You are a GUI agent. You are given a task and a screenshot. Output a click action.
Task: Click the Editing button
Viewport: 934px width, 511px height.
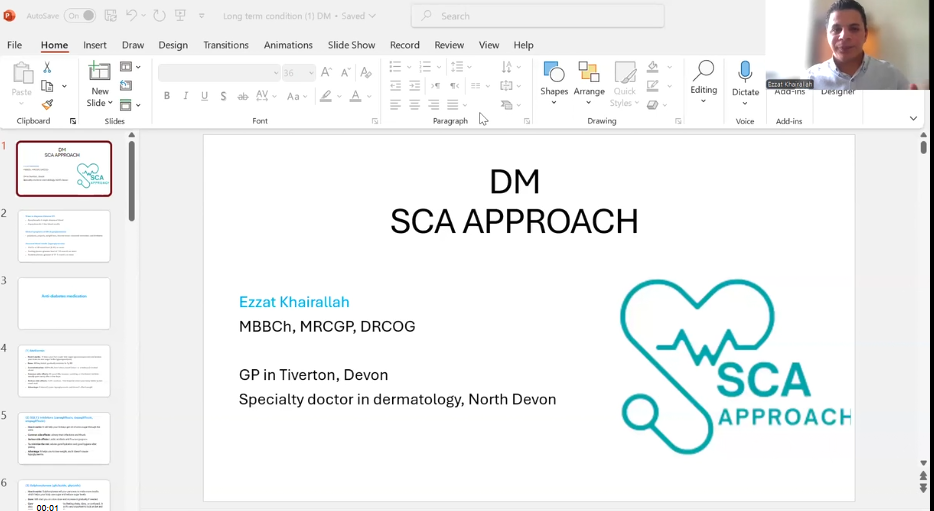tap(704, 80)
